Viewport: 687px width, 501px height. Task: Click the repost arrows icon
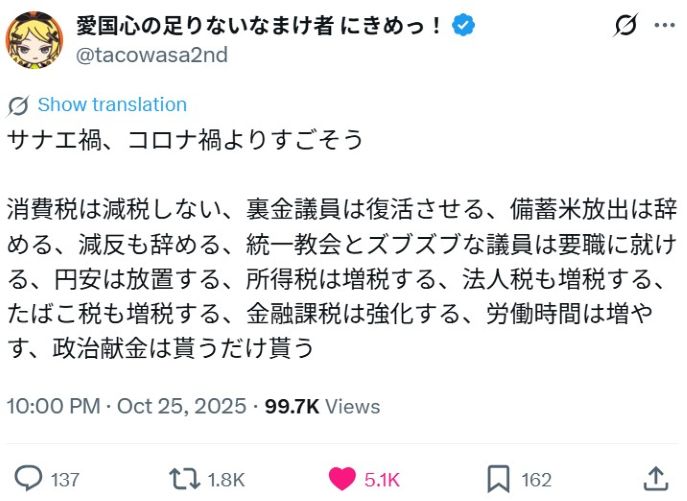point(186,478)
